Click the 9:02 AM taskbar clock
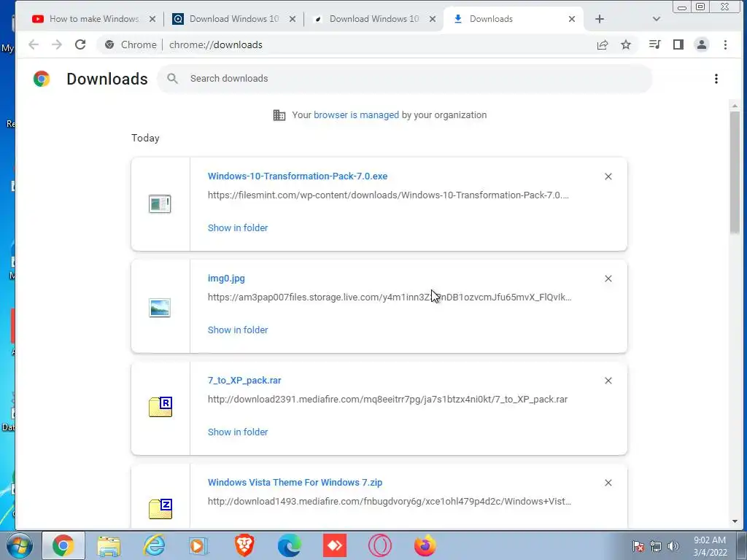This screenshot has width=747, height=560. (x=710, y=546)
